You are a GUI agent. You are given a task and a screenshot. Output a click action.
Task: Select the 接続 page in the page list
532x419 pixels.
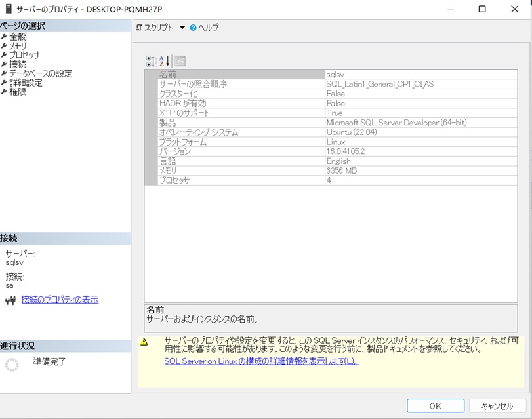[x=17, y=64]
